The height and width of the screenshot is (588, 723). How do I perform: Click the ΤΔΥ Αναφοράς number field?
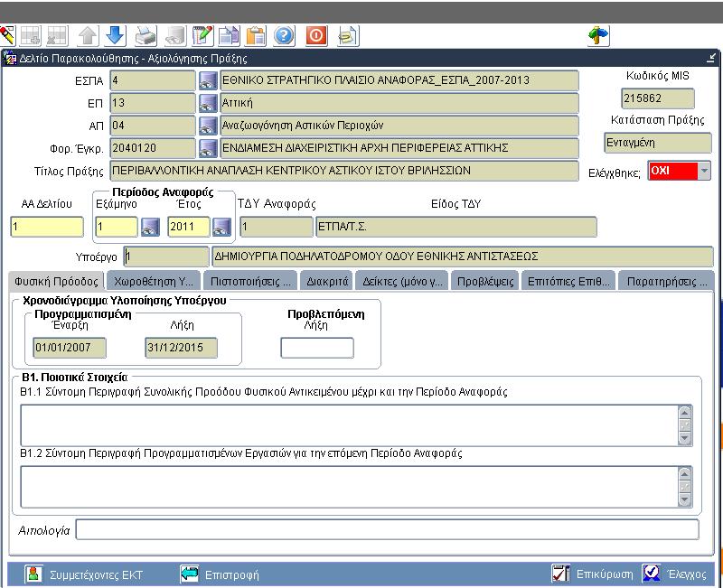[x=277, y=228]
